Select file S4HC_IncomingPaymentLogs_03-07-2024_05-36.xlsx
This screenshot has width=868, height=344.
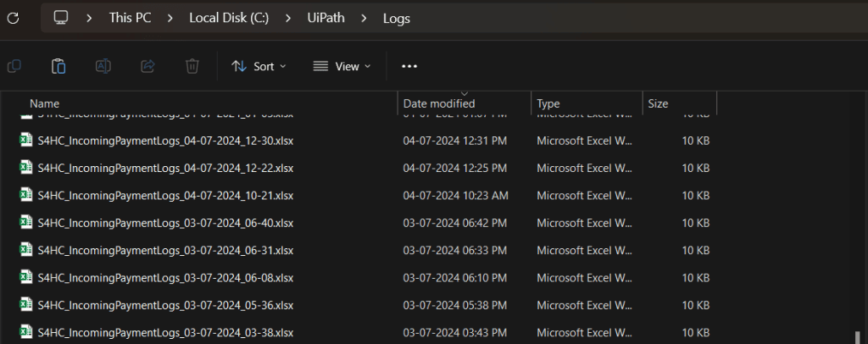(x=165, y=305)
